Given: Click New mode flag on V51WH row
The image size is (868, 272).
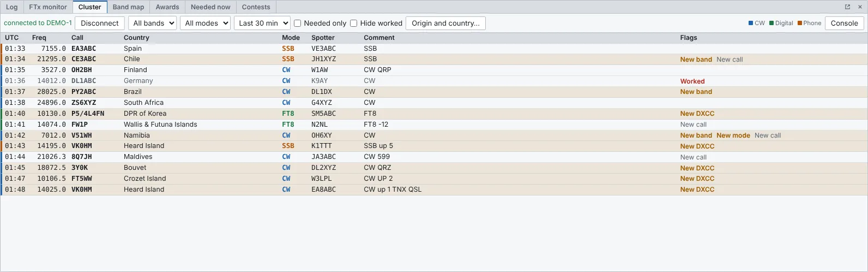Looking at the screenshot, I should [733, 135].
